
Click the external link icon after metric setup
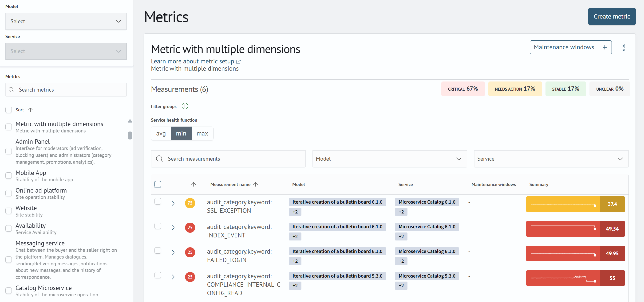click(x=238, y=62)
